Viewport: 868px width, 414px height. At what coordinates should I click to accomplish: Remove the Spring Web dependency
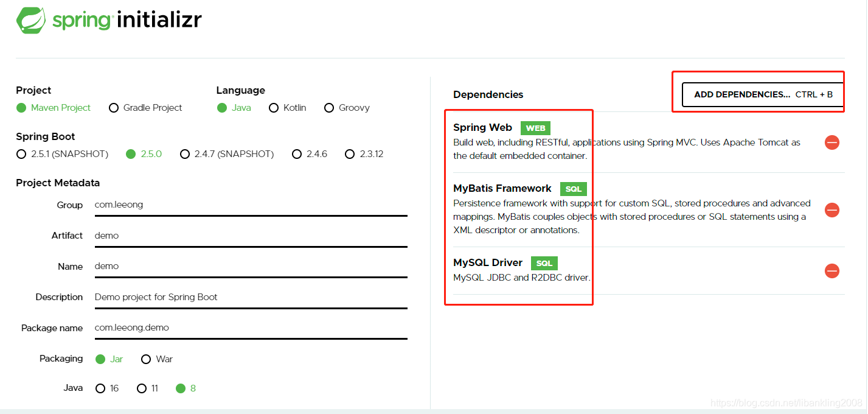click(832, 142)
